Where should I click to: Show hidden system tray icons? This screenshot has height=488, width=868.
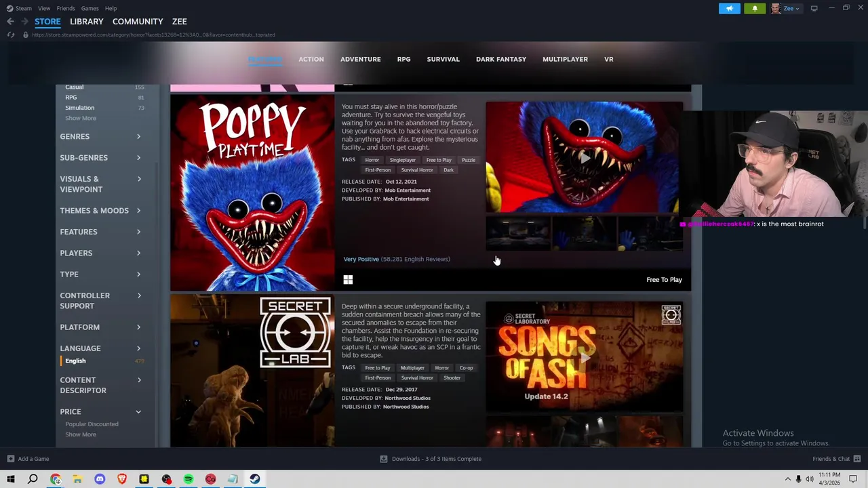pos(787,479)
